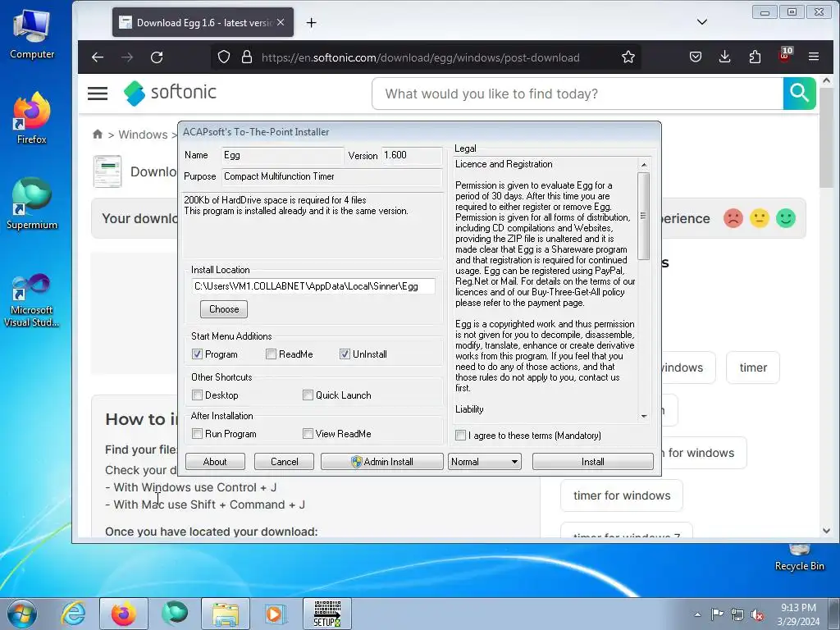Open the Computer desktop icon
Viewport: 840px width, 630px height.
tap(32, 34)
